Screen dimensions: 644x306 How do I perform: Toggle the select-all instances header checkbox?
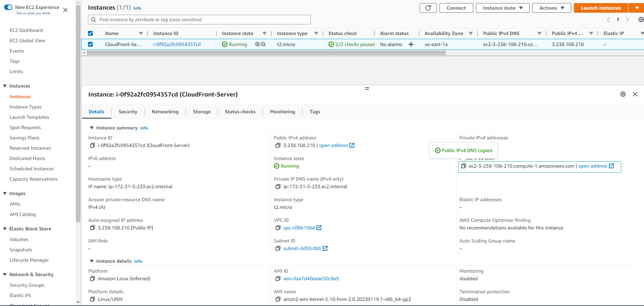(90, 33)
